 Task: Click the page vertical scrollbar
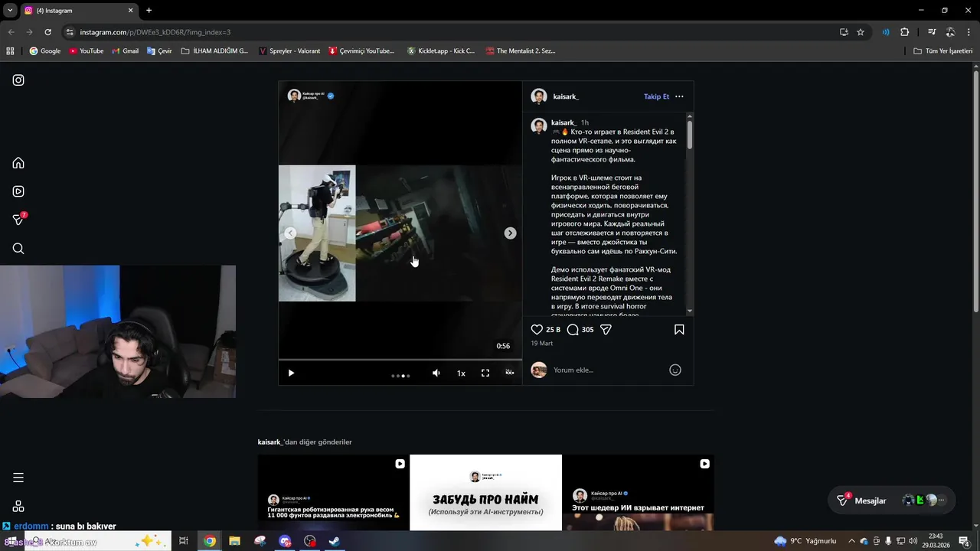pyautogui.click(x=975, y=191)
